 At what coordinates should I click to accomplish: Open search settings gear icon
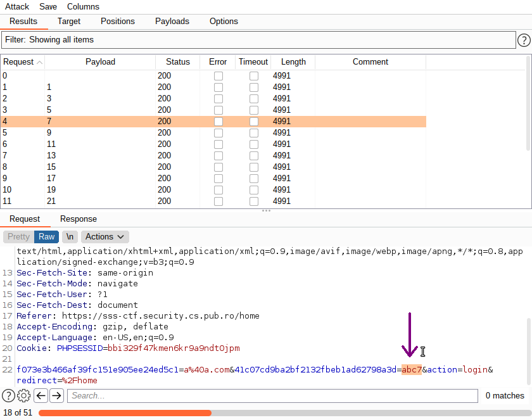coord(24,395)
